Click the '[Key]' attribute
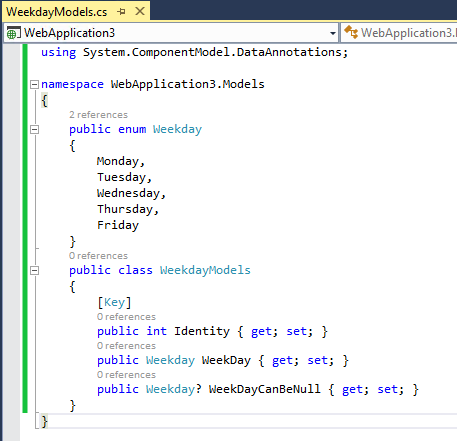The image size is (457, 441). click(114, 302)
